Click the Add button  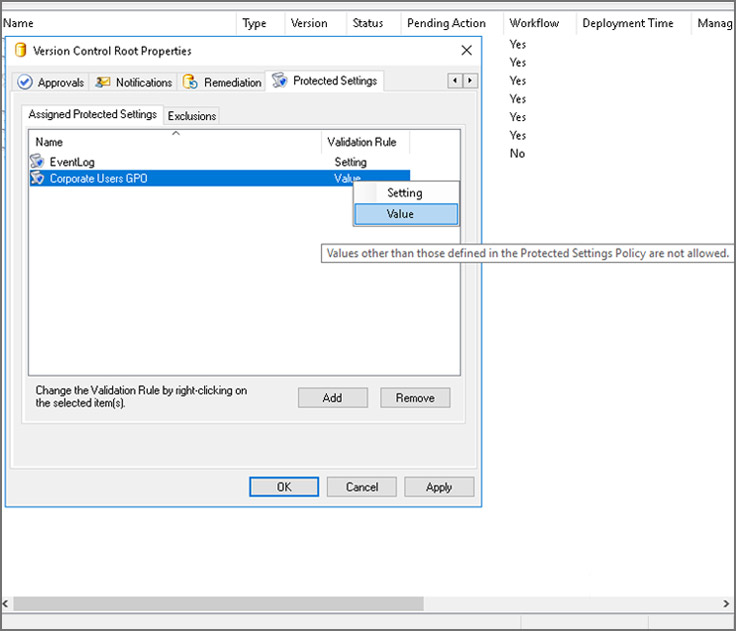pyautogui.click(x=332, y=398)
